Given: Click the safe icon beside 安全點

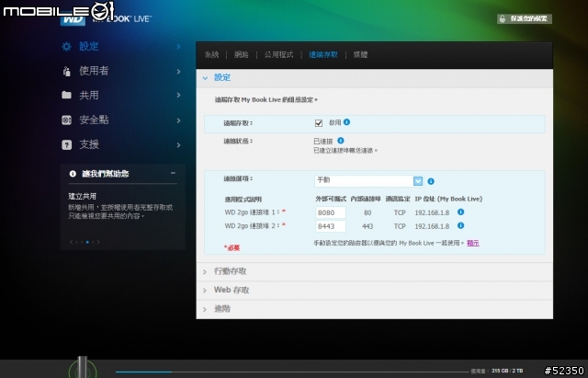Looking at the screenshot, I should coord(66,120).
